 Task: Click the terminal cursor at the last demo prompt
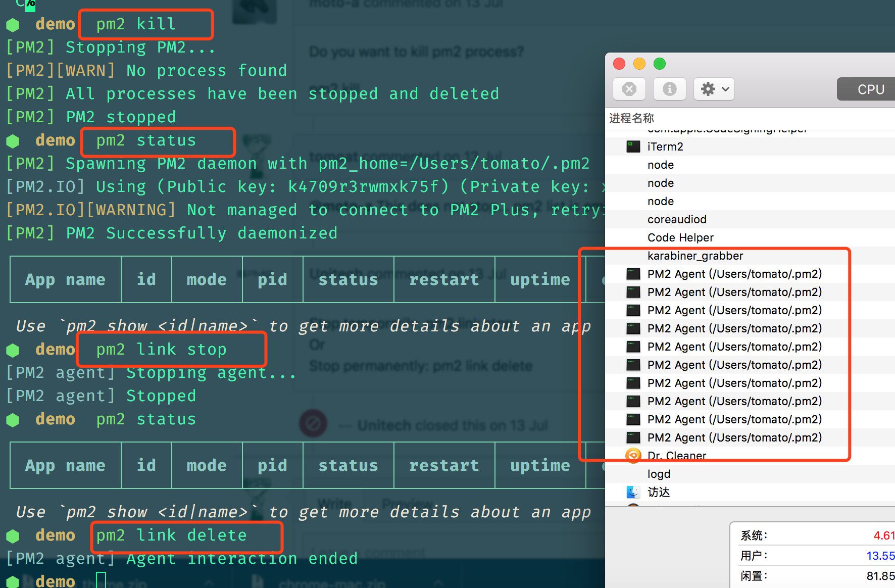pos(101,580)
